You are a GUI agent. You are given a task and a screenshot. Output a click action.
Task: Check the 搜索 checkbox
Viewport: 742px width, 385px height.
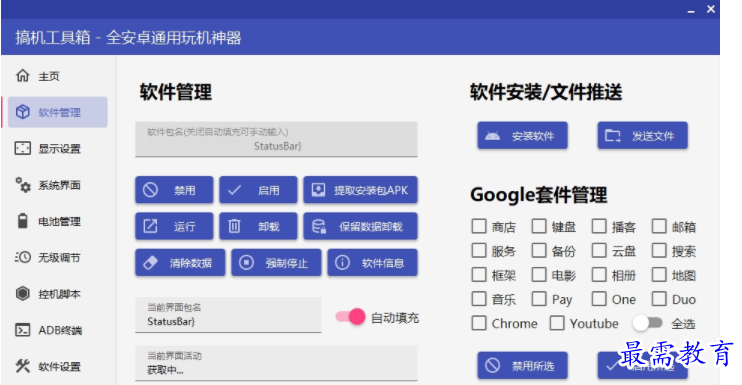(659, 251)
